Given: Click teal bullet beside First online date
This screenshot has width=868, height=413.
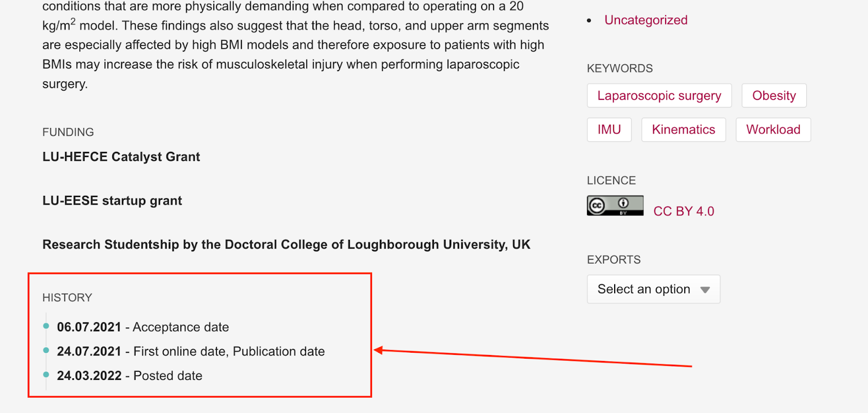Looking at the screenshot, I should tap(46, 351).
